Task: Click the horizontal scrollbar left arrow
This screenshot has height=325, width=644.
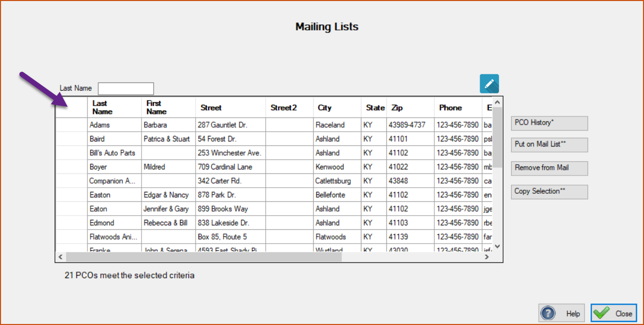Action: [61, 257]
